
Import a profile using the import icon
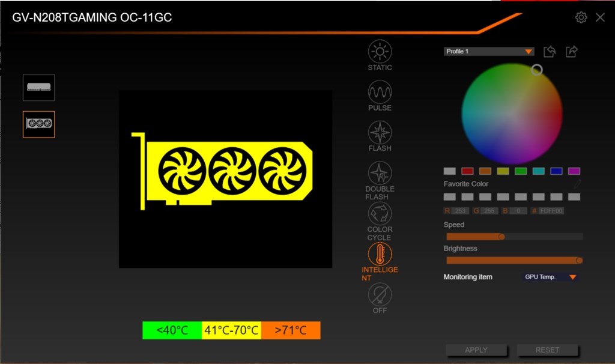pyautogui.click(x=550, y=52)
